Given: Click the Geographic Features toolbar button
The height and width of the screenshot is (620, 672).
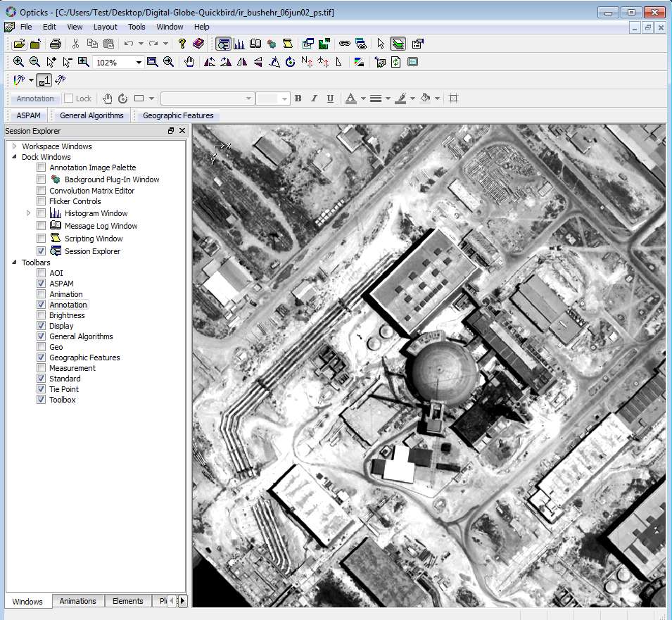Looking at the screenshot, I should (x=178, y=115).
